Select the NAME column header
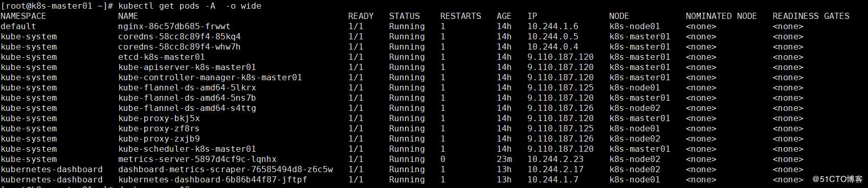 [x=128, y=16]
